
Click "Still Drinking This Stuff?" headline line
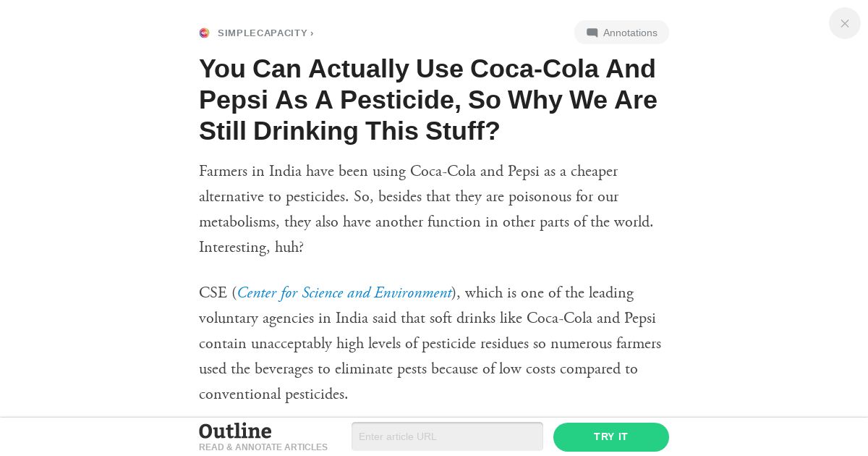click(349, 131)
